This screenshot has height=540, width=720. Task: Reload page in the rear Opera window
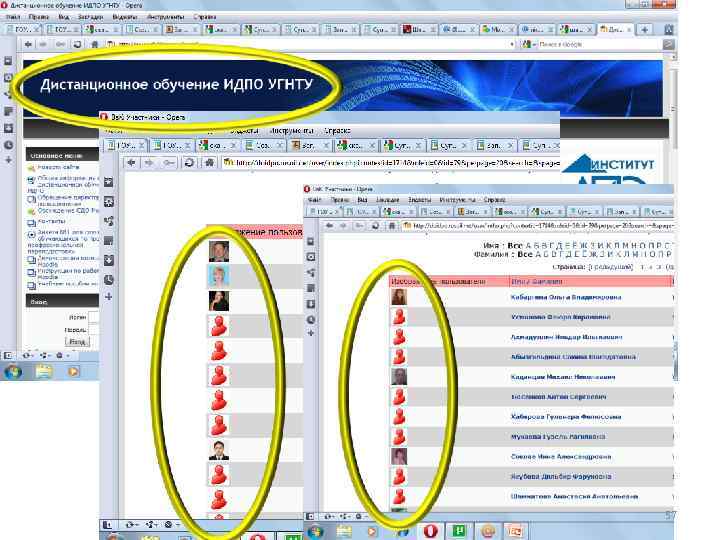[77, 45]
